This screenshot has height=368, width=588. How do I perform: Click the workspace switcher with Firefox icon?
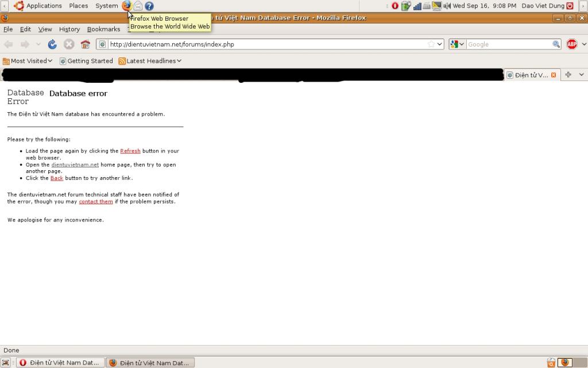pos(565,362)
